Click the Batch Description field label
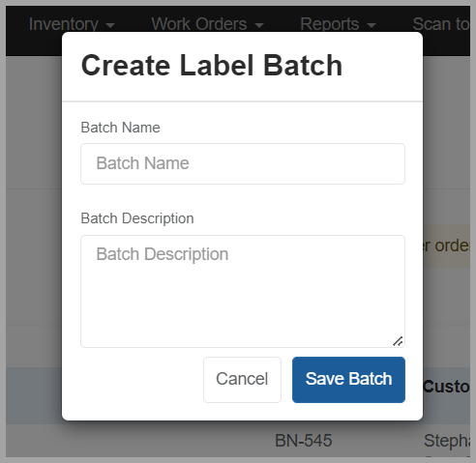 (137, 218)
